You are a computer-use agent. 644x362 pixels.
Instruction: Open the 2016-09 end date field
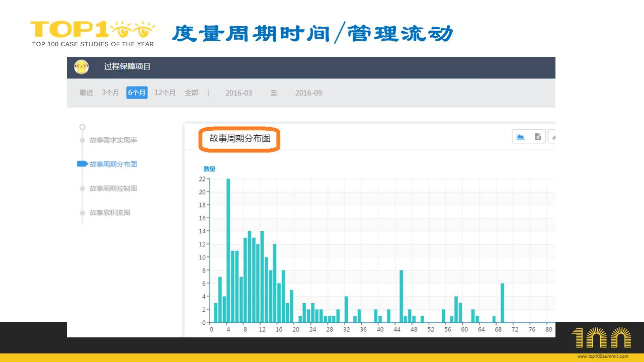pos(308,93)
